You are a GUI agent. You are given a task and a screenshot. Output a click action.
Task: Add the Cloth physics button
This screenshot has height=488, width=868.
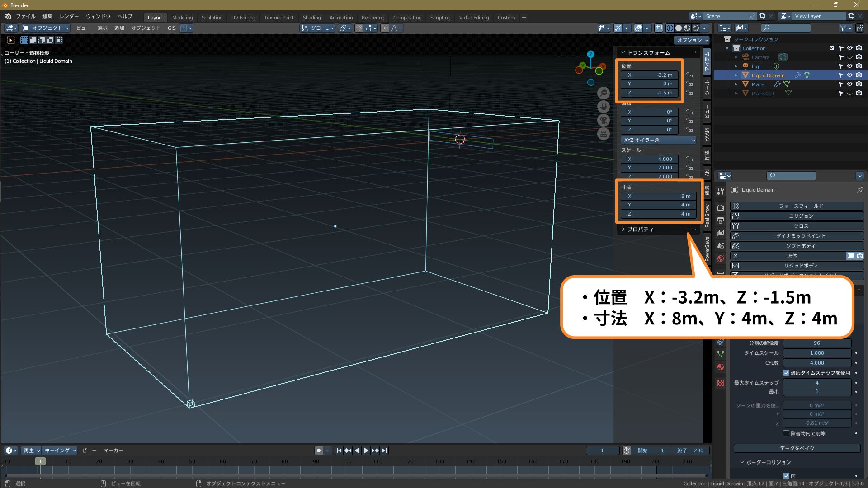(801, 226)
